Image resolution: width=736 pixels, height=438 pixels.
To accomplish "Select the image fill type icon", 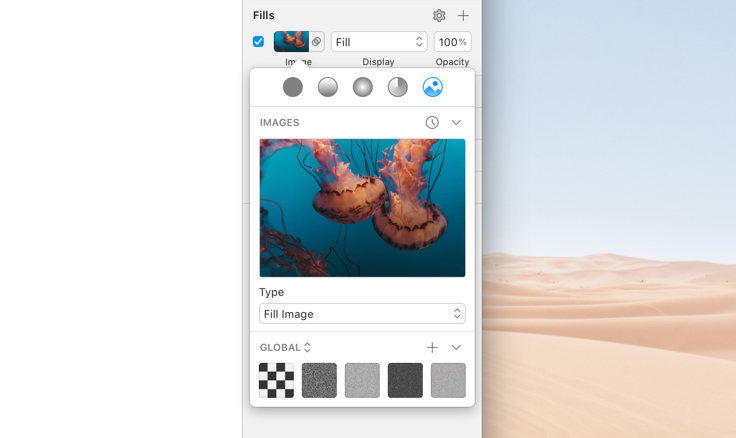I will 432,87.
